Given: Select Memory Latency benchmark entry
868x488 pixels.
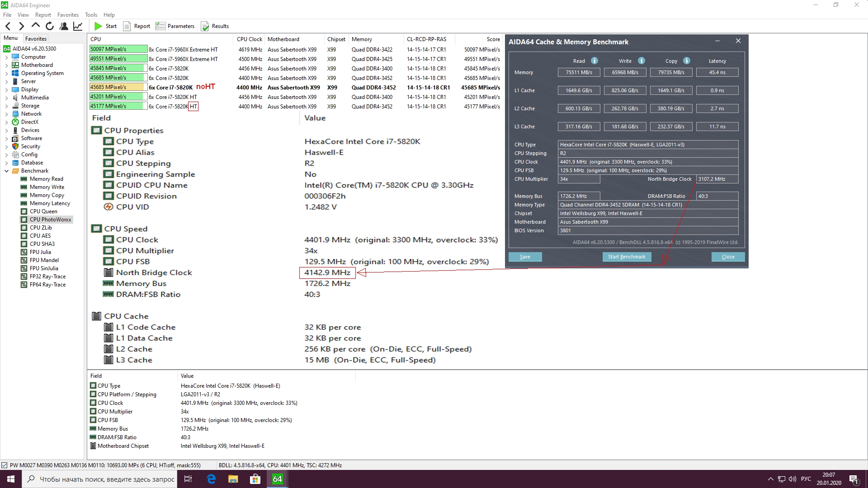Looking at the screenshot, I should point(50,203).
